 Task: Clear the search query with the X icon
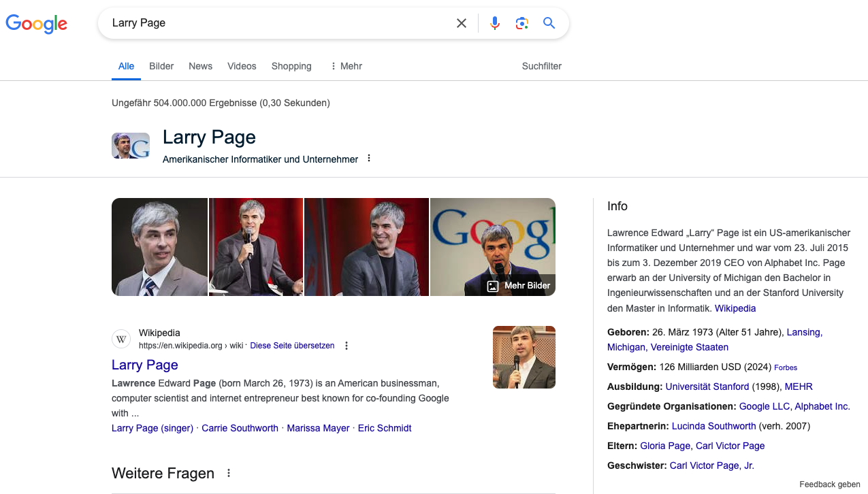(x=462, y=23)
